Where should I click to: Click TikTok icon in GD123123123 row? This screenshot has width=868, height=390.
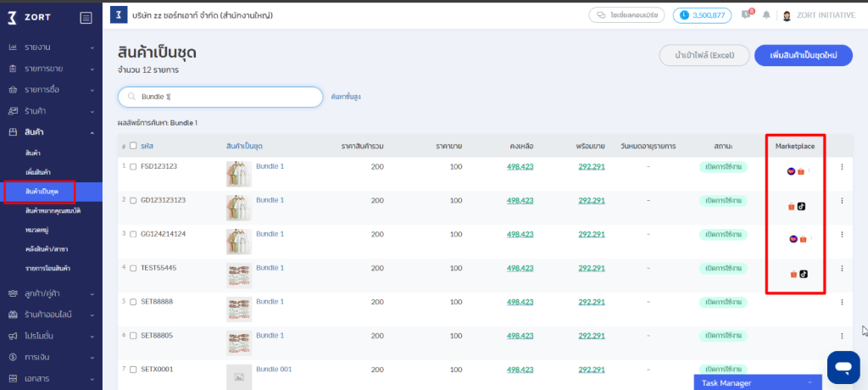(x=802, y=206)
